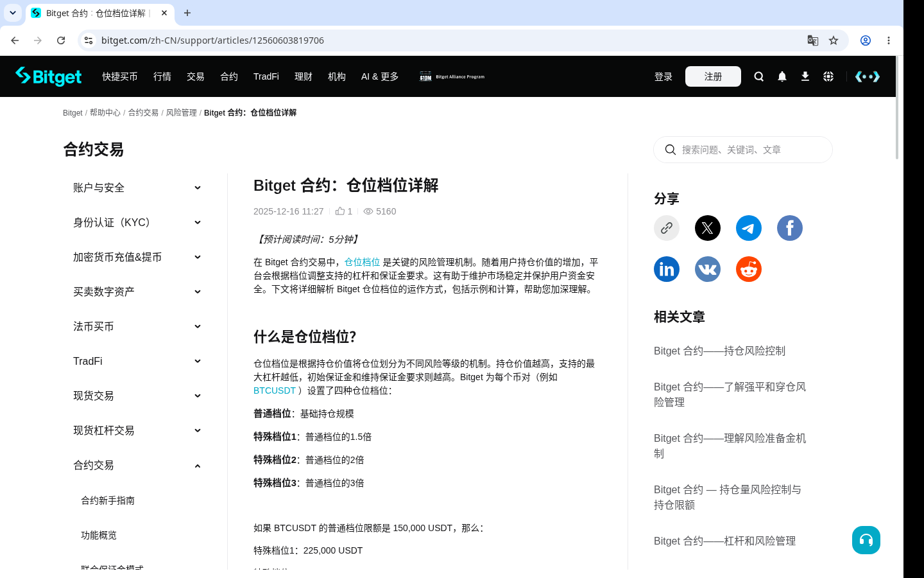The height and width of the screenshot is (578, 924).
Task: Go to 帮助中心 breadcrumb
Action: (x=105, y=112)
